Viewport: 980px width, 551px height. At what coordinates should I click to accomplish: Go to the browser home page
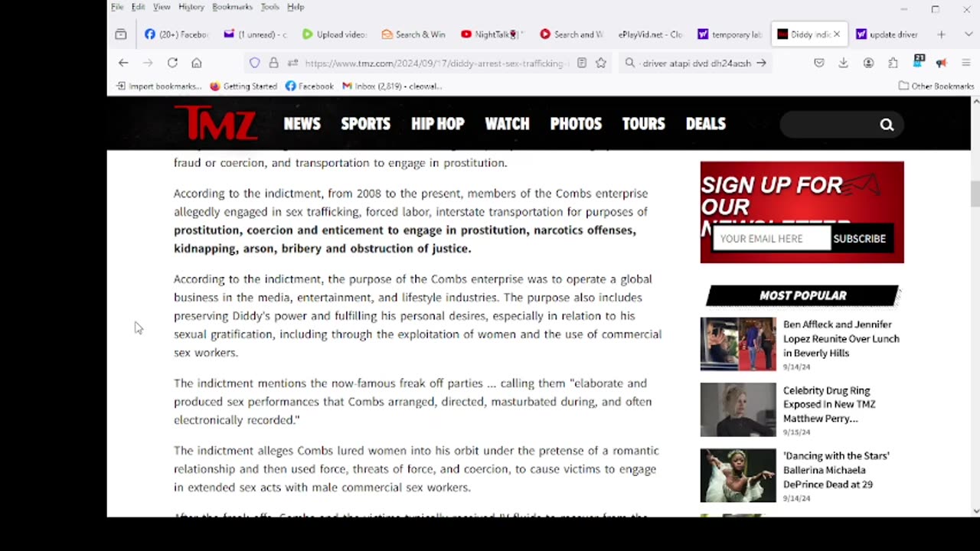tap(197, 63)
